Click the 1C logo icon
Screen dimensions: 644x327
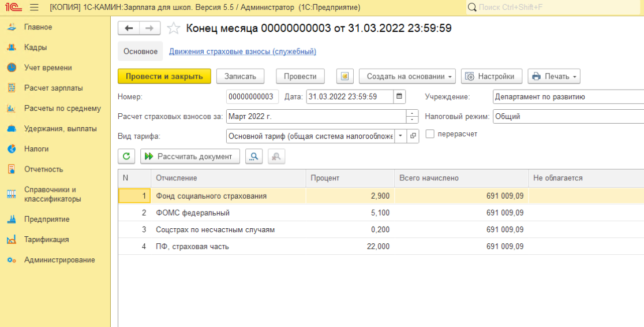(x=13, y=8)
